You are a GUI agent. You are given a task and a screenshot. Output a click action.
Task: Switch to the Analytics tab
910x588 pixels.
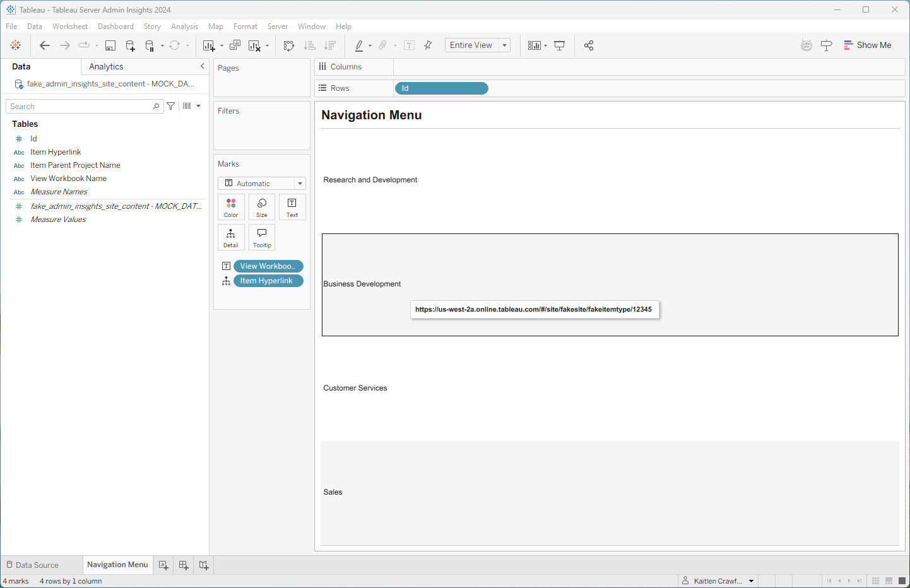point(105,66)
